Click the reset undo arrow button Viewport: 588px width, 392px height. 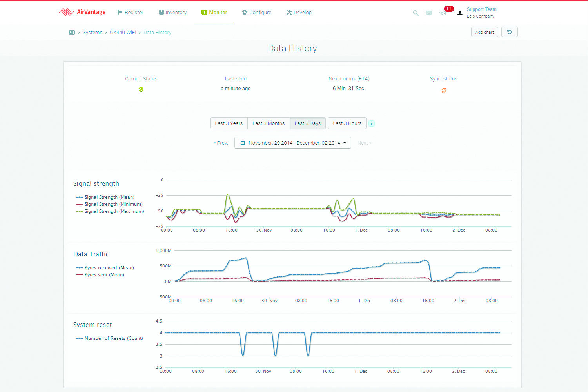pos(509,32)
